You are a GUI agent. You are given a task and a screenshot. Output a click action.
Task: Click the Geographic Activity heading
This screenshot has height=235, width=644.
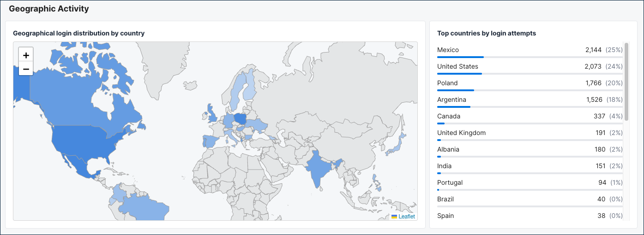pos(49,9)
